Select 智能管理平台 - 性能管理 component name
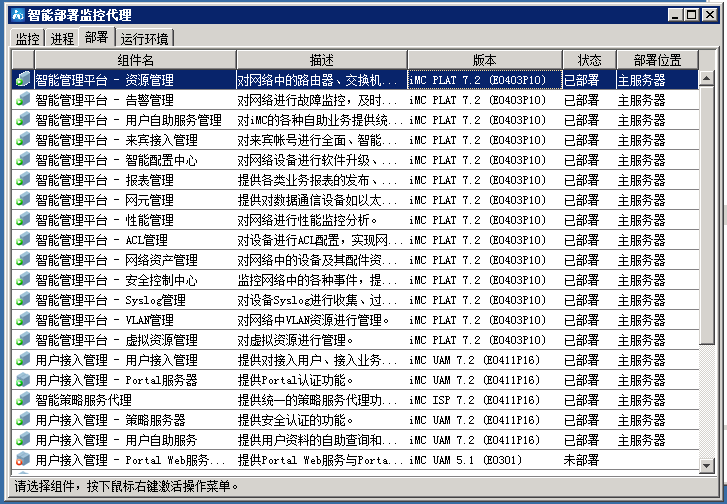Screen dimensions: 727x504 click(104, 220)
